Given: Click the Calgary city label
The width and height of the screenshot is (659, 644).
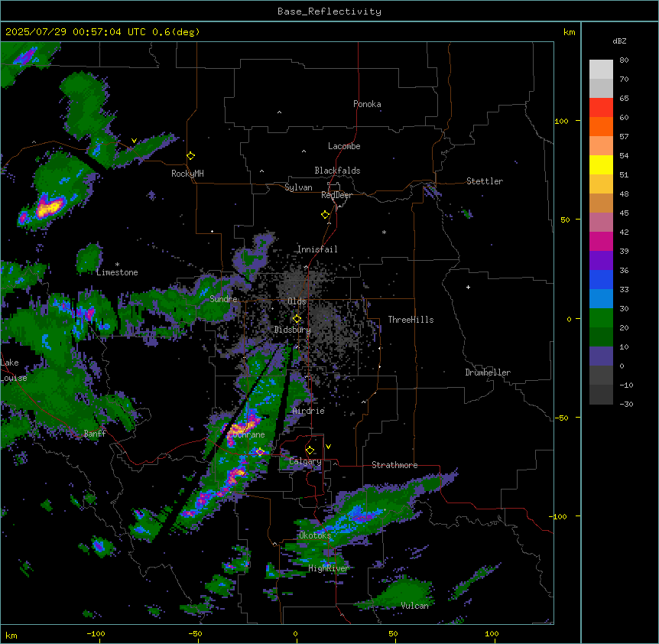Looking at the screenshot, I should coord(305,461).
